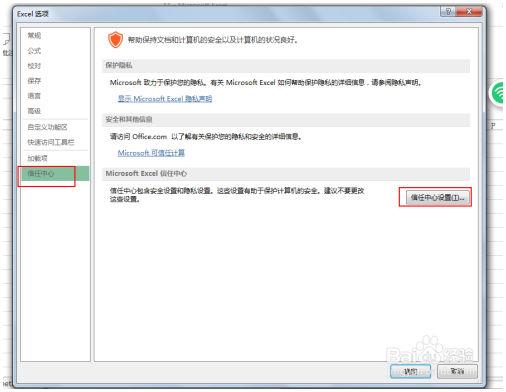Screen dimensions: 506x392
Task: Select the 信任中心 category
Action: pyautogui.click(x=55, y=173)
